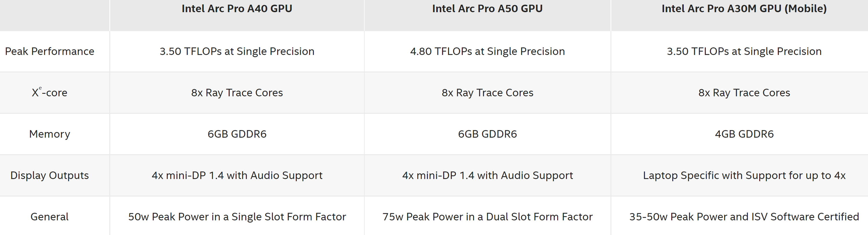Select the A30M 3.50 TFLOPs performance cell

tap(744, 51)
